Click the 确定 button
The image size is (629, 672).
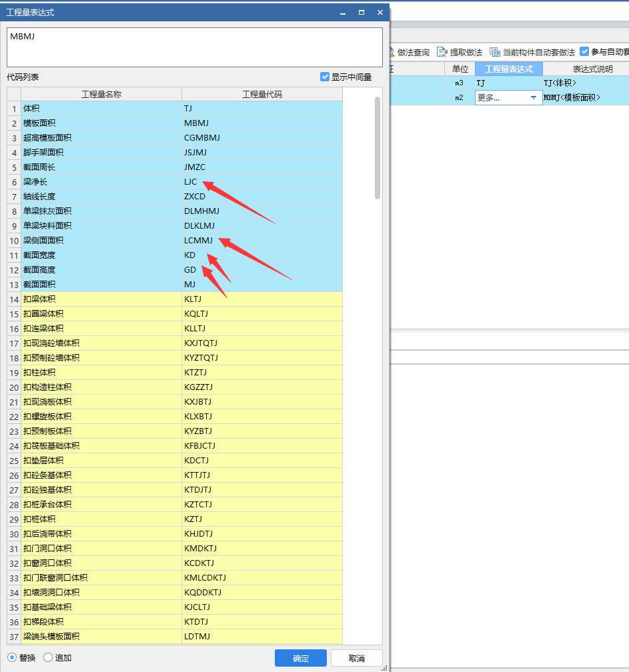(301, 658)
